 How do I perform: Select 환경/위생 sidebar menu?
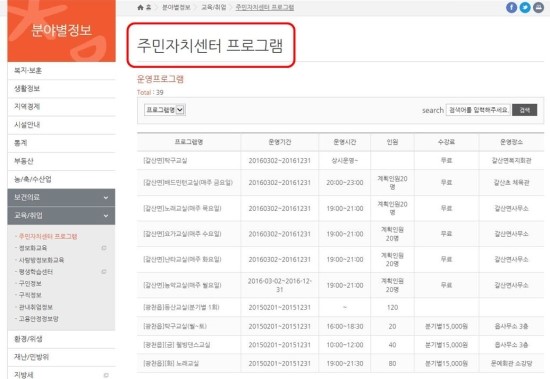(28, 339)
